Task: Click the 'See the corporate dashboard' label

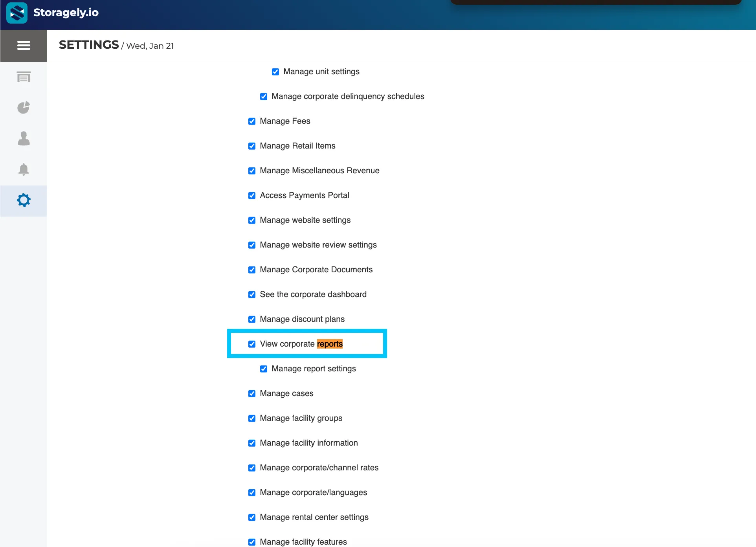Action: (313, 294)
